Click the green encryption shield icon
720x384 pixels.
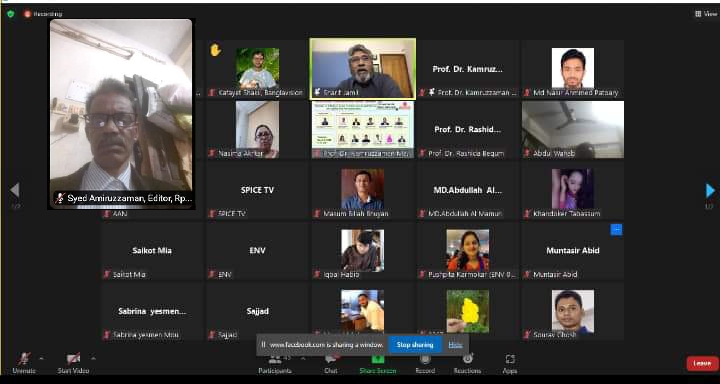[x=11, y=14]
